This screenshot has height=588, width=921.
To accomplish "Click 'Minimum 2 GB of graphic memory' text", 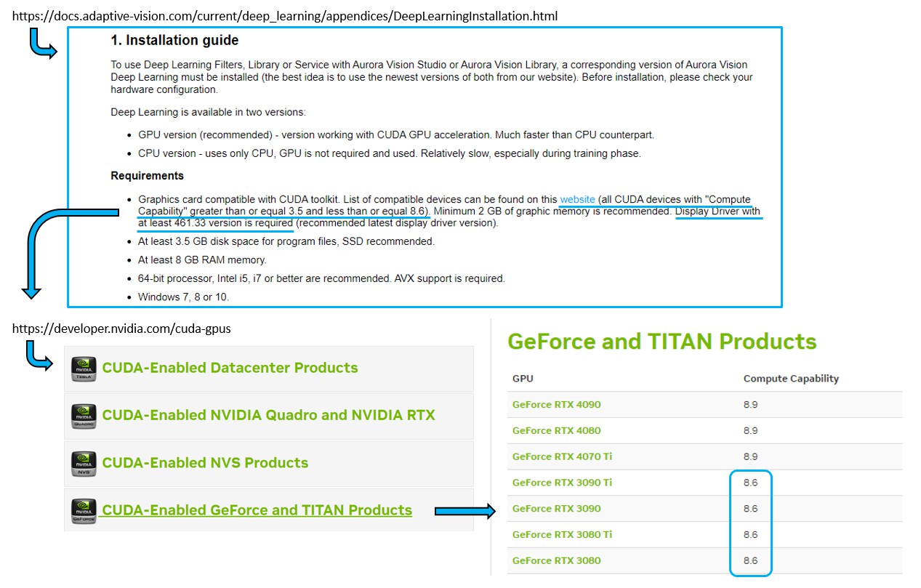I will point(552,212).
